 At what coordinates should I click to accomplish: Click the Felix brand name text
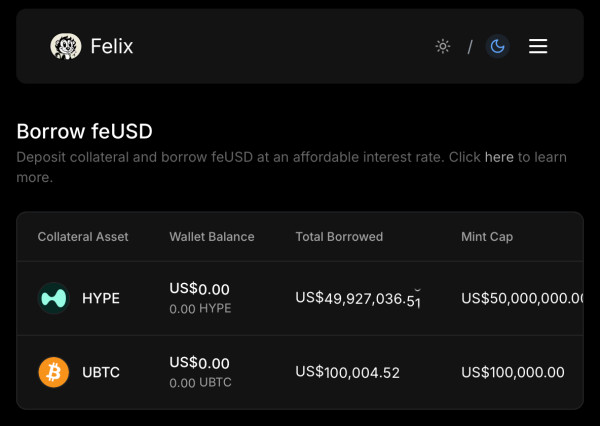[111, 46]
